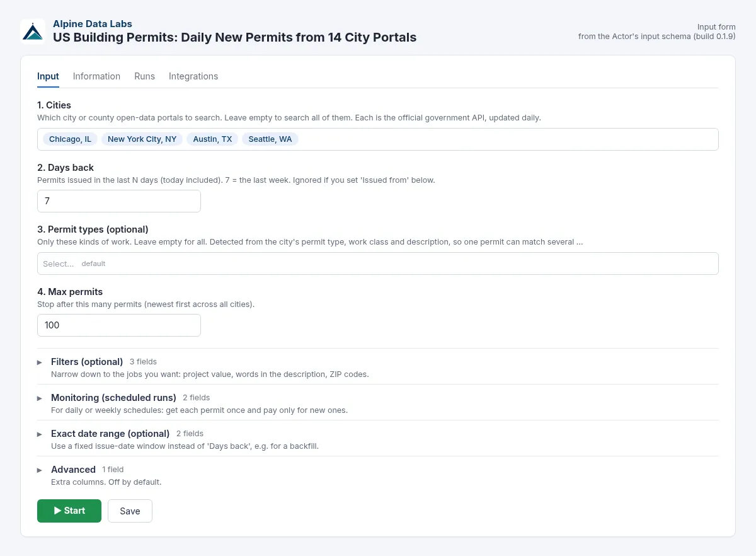Expand the Advanced section

tap(378, 475)
